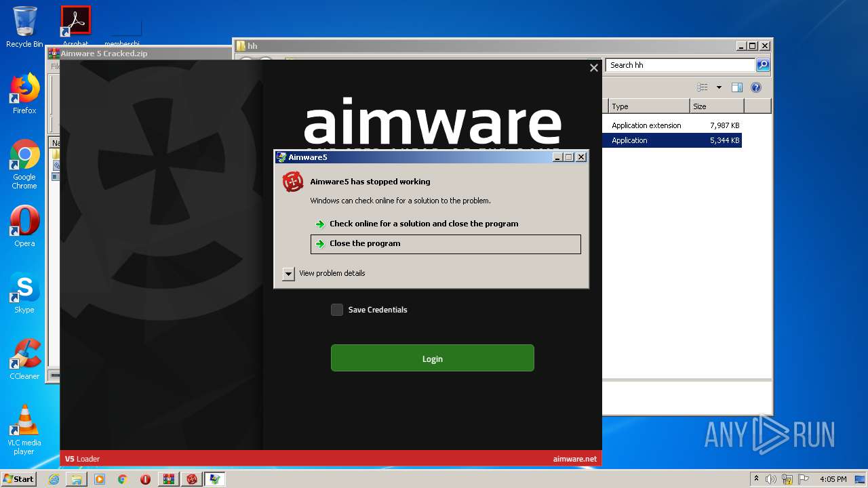The image size is (868, 488).
Task: Launch Firefox from the desktop
Action: tap(24, 94)
